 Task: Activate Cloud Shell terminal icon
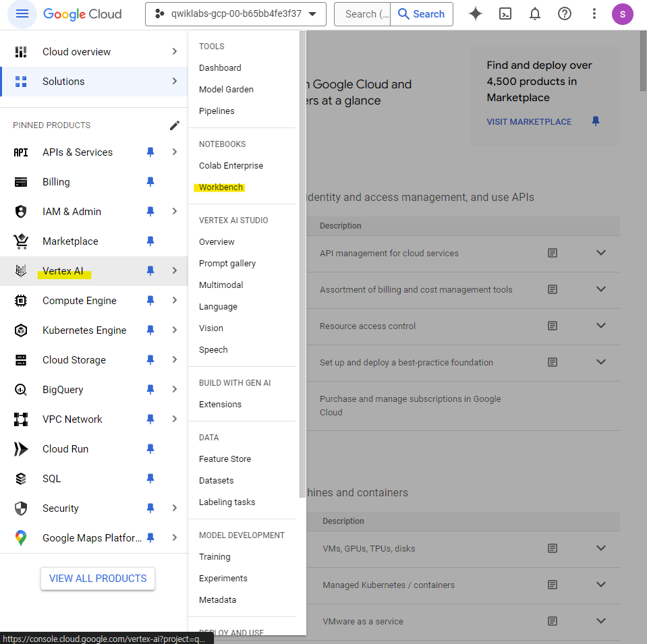pyautogui.click(x=505, y=14)
